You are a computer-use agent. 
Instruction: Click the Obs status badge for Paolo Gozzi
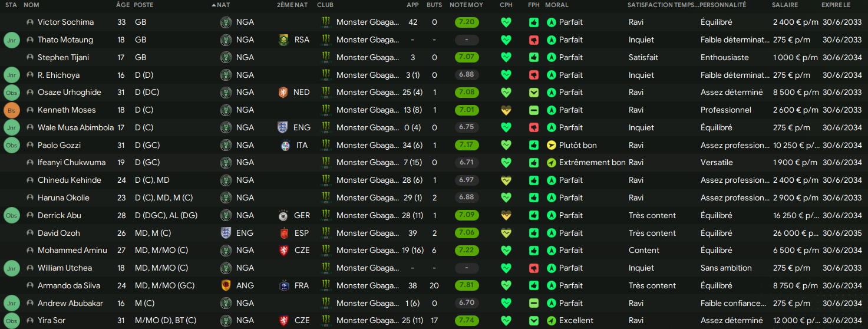[12, 145]
